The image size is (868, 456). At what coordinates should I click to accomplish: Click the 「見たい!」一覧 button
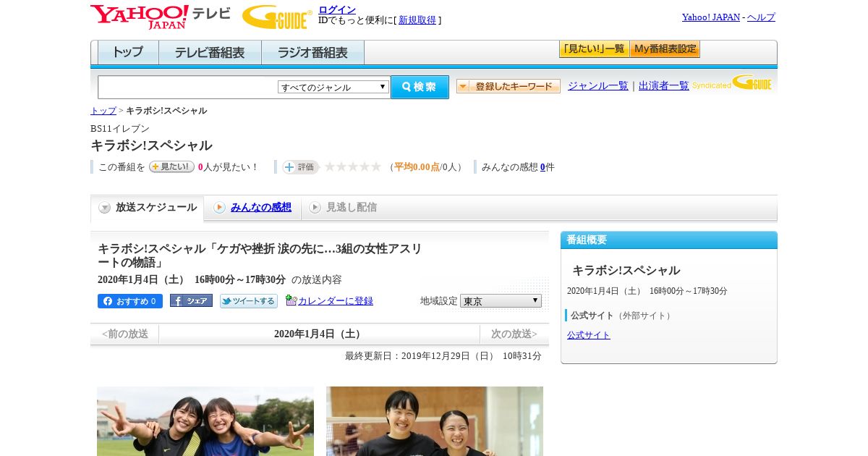tap(594, 49)
